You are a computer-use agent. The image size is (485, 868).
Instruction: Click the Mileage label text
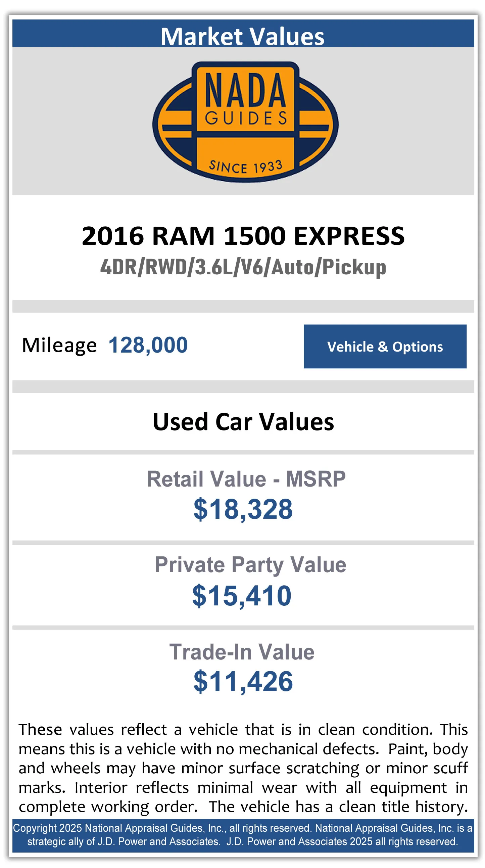59,346
